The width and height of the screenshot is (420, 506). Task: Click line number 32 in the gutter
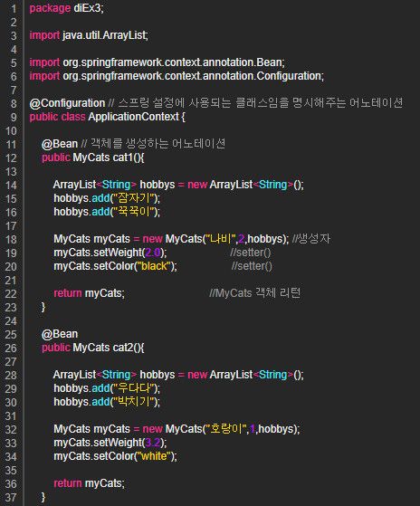(11, 429)
